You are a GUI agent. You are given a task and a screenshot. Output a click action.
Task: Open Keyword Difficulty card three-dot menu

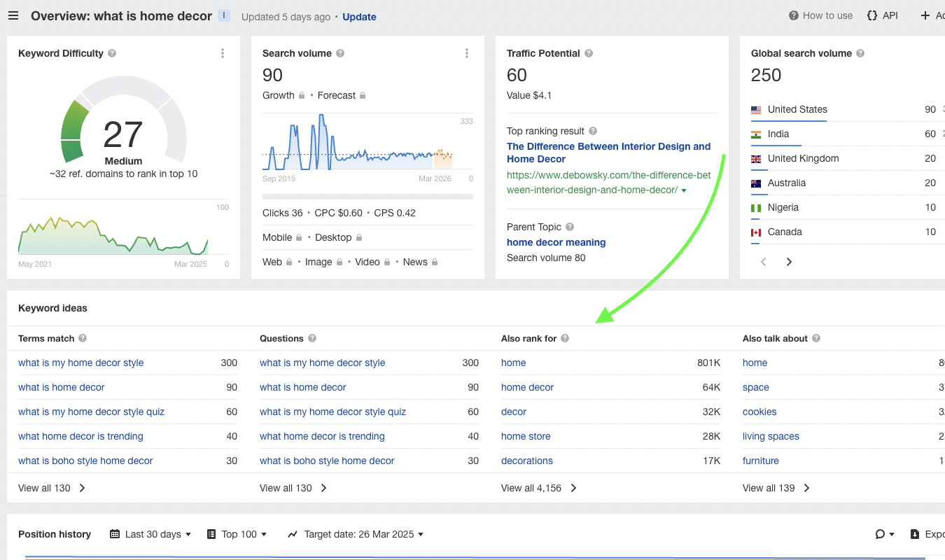pyautogui.click(x=223, y=53)
